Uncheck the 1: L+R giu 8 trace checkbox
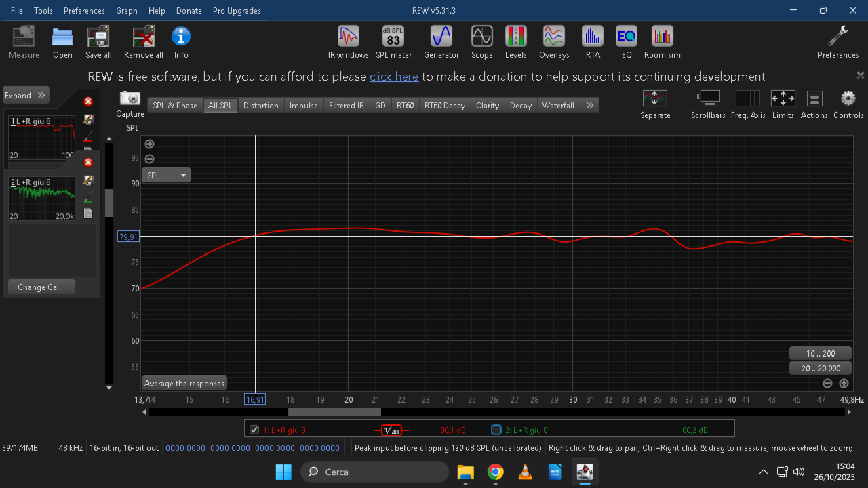Image resolution: width=868 pixels, height=488 pixels. click(254, 430)
